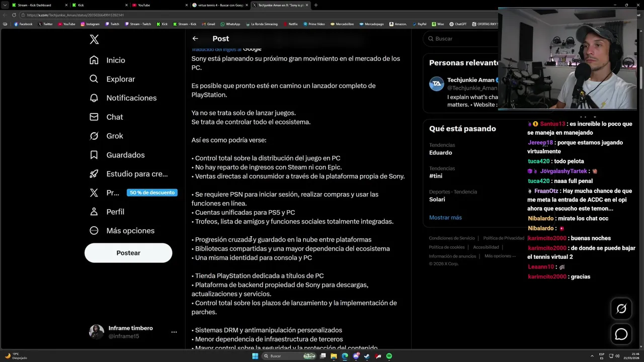Open Política de cookies footer link

(x=446, y=247)
